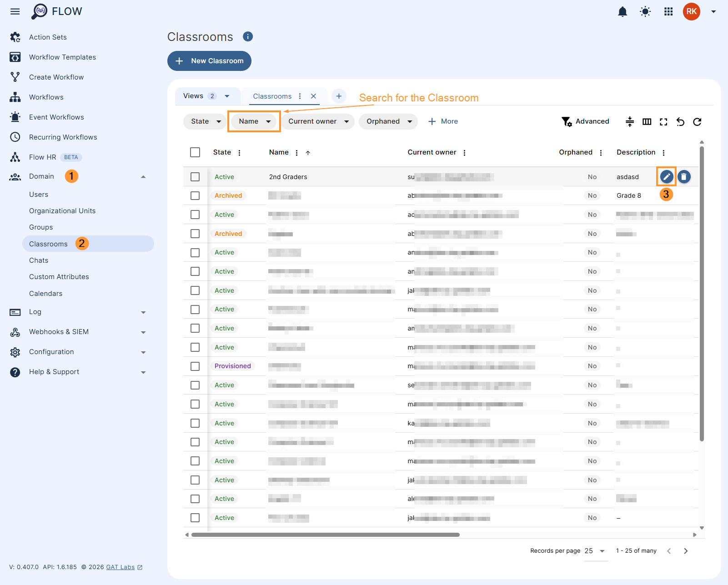Viewport: 728px width, 585px height.
Task: Click the trash delete icon for 2nd Graders
Action: click(x=684, y=177)
